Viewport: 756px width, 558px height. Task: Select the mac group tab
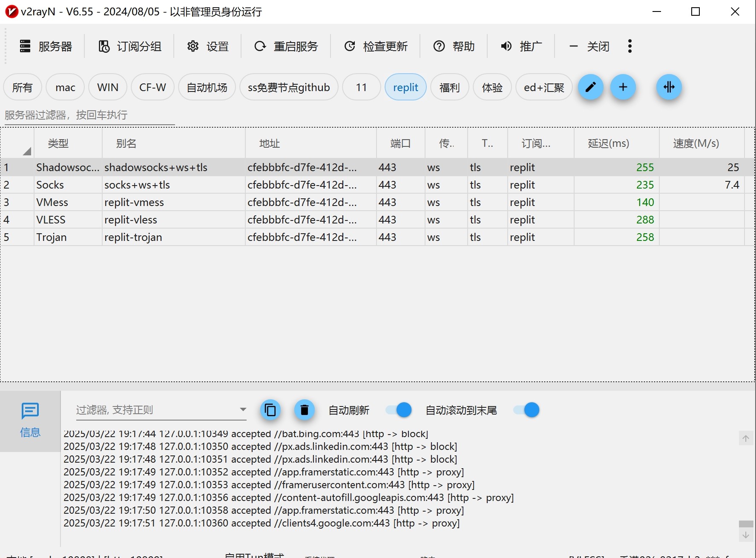click(x=65, y=87)
